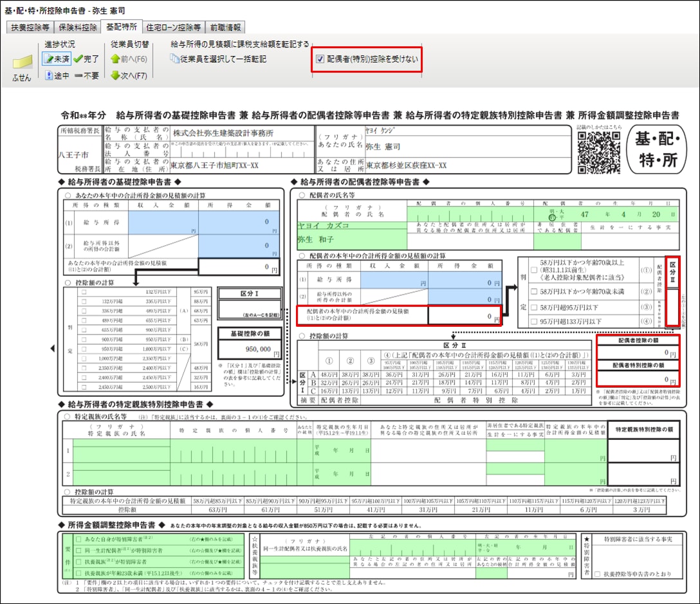Screen dimensions: 700x604
Task: Switch to the 保険料控除 tab
Action: point(77,28)
